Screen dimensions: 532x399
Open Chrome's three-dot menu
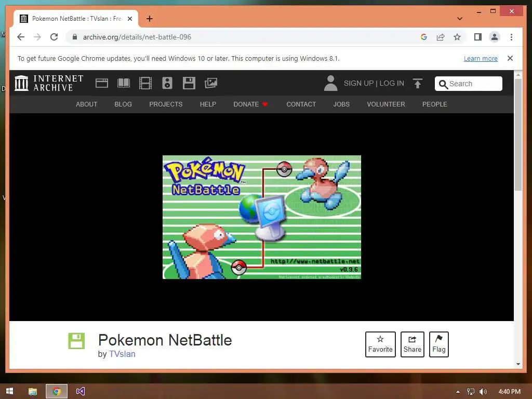click(511, 37)
